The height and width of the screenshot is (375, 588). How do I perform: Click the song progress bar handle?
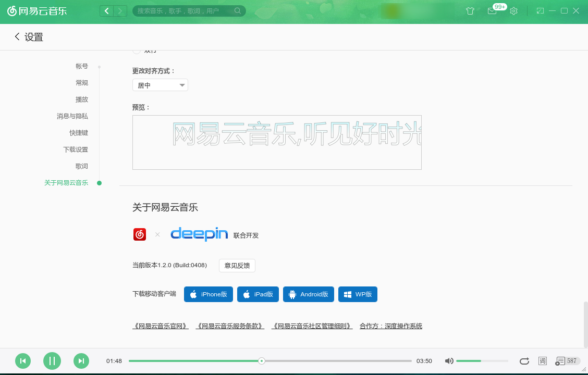262,361
